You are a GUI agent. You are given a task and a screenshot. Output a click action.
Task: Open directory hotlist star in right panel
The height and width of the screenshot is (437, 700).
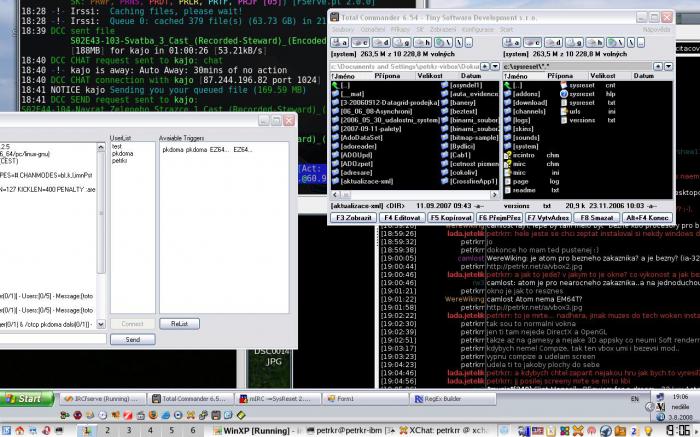tap(658, 67)
